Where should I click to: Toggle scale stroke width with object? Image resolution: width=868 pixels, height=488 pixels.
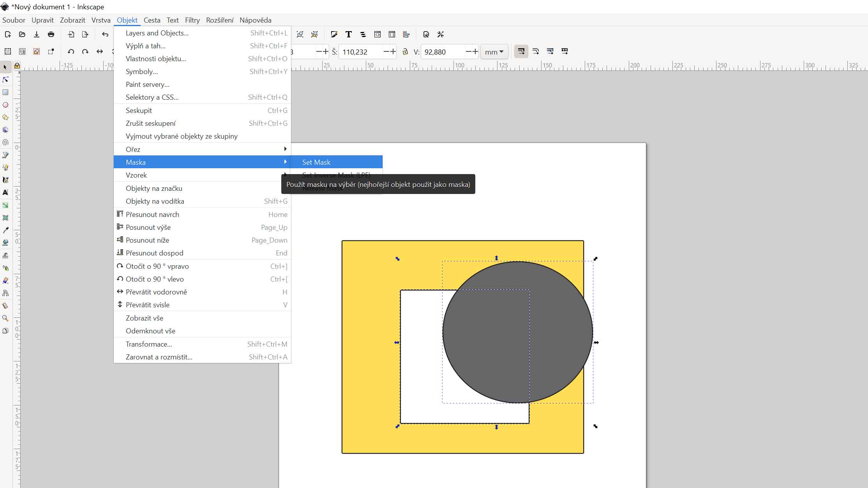click(521, 51)
